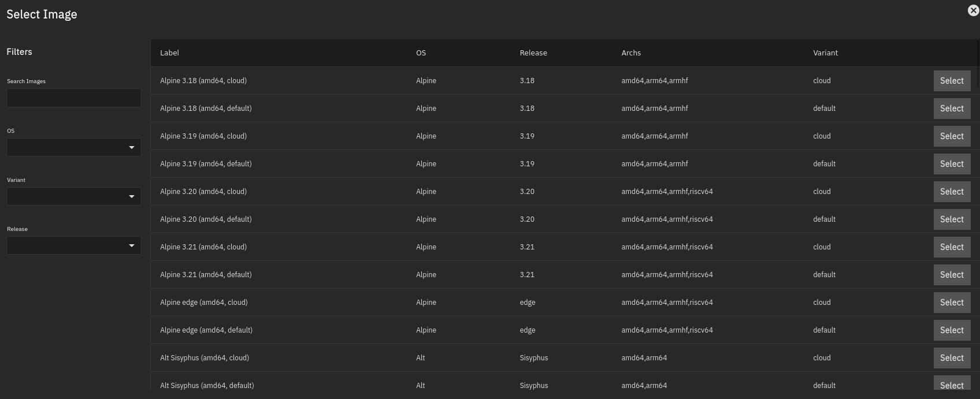
Task: Click label text Alpine 3.20 (amd64, default)
Action: pos(206,219)
